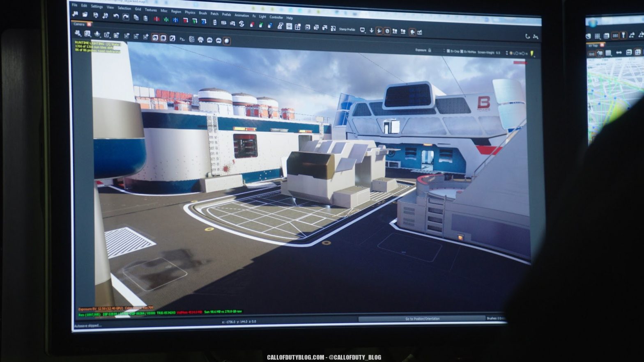Click the open map folder icon
This screenshot has height=362, width=644.
(x=85, y=14)
